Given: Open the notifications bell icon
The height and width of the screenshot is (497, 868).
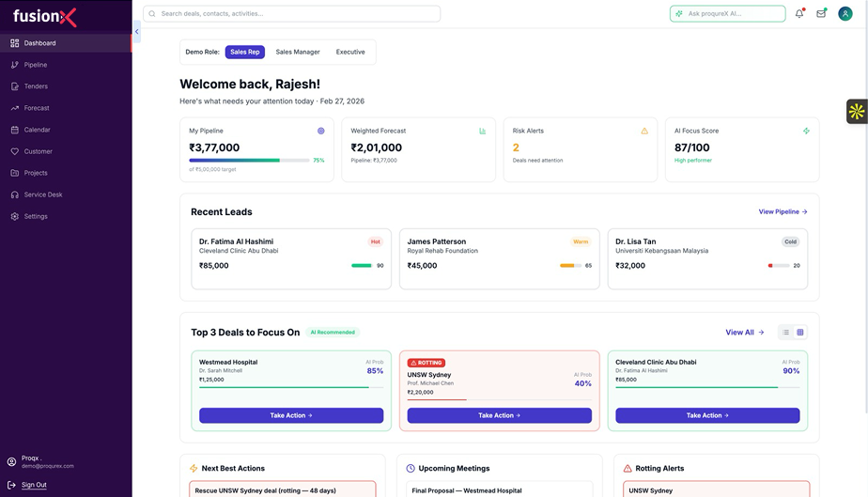Looking at the screenshot, I should coord(799,14).
